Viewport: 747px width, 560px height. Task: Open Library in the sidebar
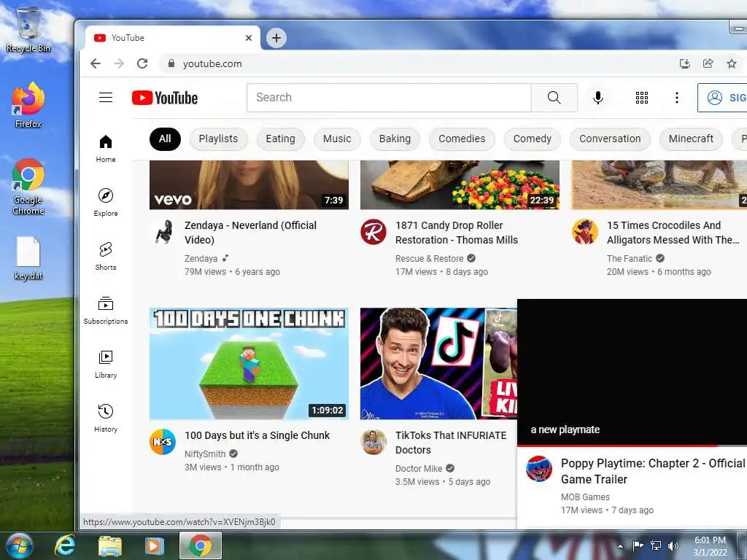pyautogui.click(x=106, y=365)
